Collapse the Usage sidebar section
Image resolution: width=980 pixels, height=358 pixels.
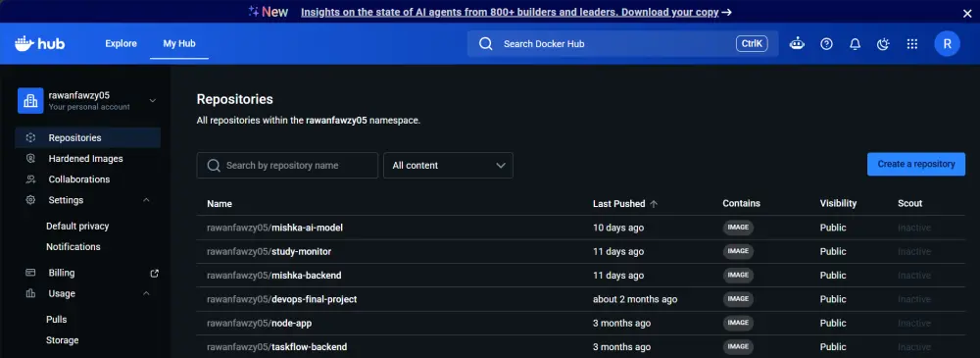tap(146, 293)
